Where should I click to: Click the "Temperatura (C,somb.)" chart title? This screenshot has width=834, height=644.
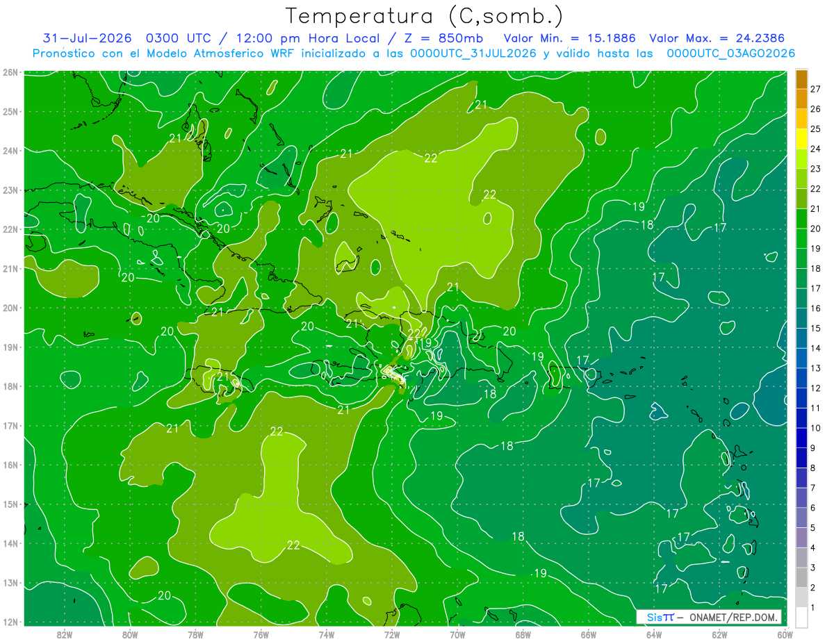[425, 17]
